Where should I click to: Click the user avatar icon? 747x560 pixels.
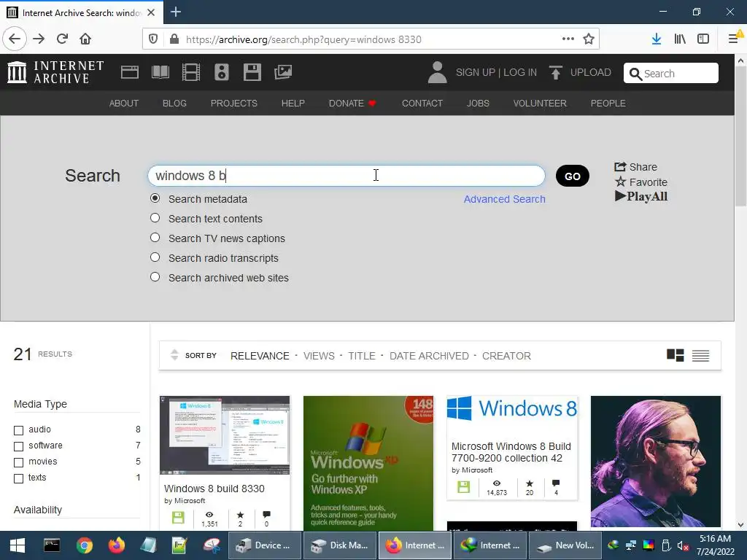(x=438, y=72)
